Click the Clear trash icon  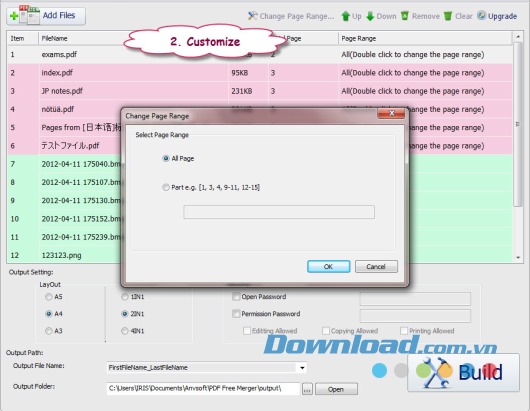click(x=448, y=16)
